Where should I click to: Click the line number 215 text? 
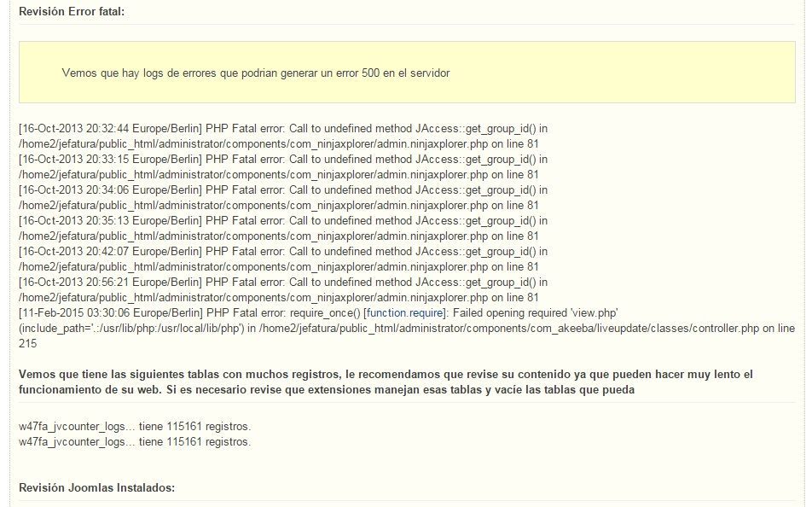28,344
